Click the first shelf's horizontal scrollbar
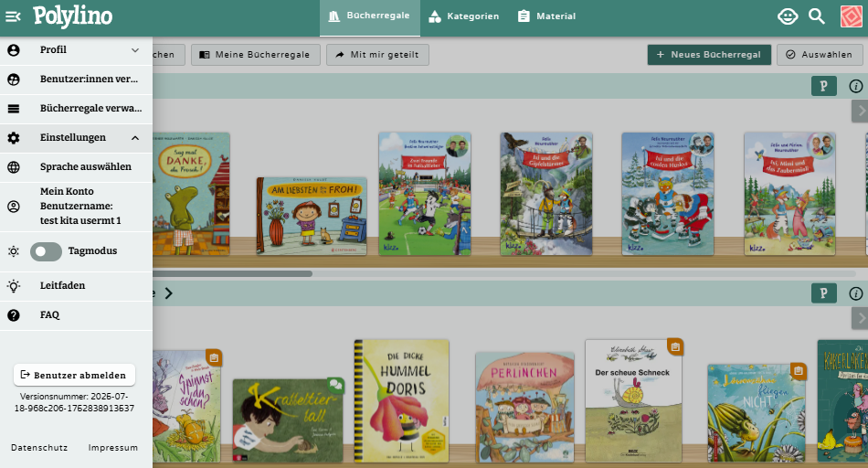The width and height of the screenshot is (868, 468). (x=232, y=273)
